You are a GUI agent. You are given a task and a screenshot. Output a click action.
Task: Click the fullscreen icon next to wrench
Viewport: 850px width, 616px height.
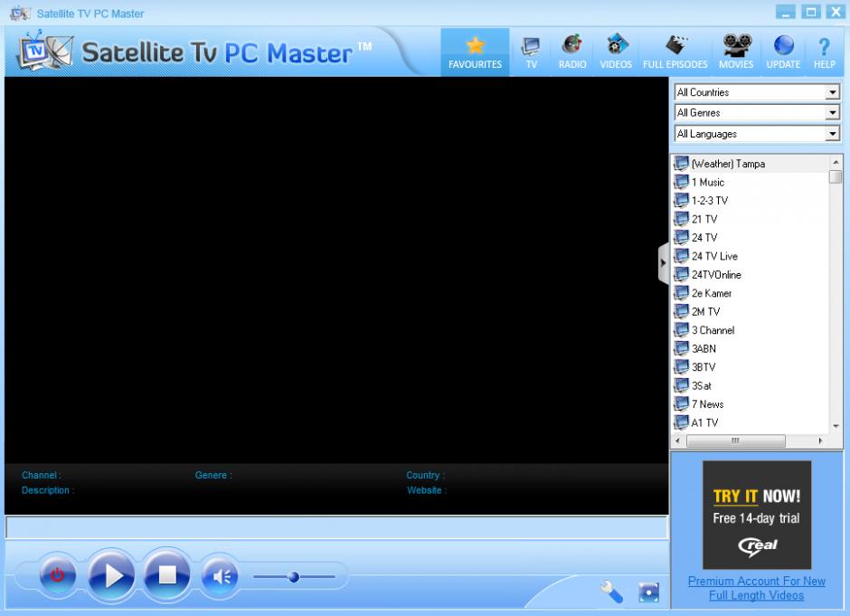tap(648, 592)
